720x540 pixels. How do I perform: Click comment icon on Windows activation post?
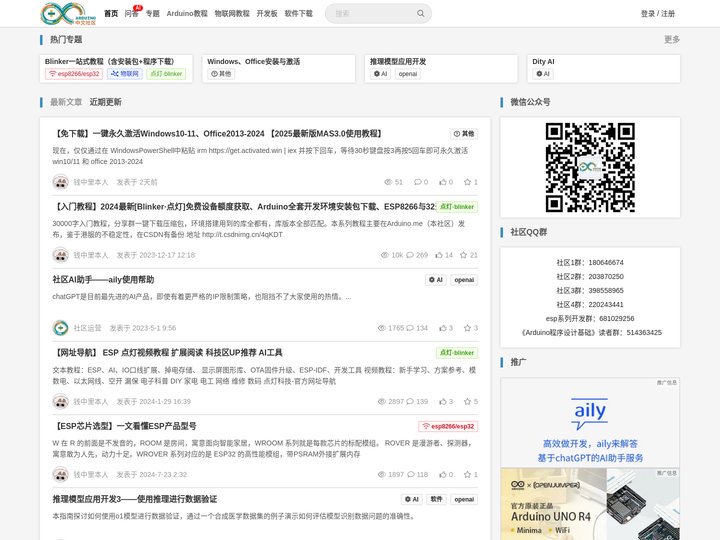(x=417, y=182)
